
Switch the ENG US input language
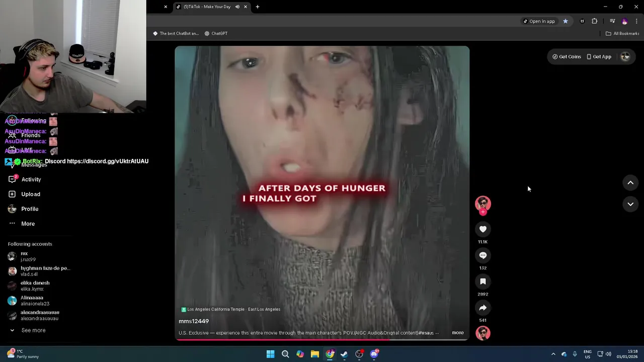coord(587,354)
